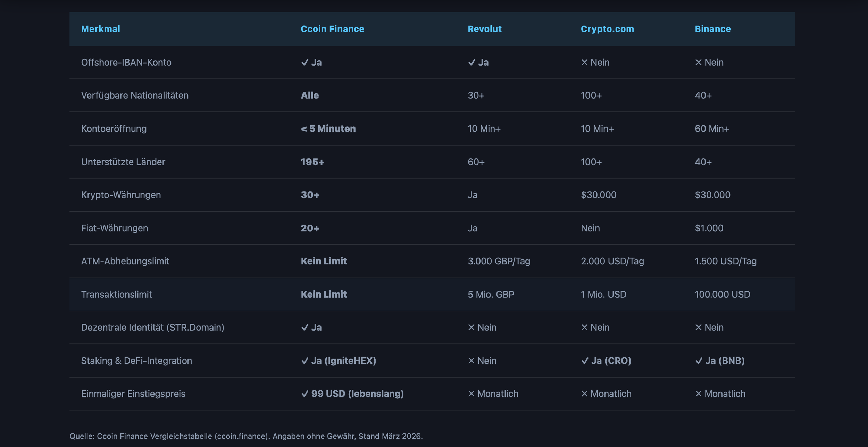Click the < 5 Minuten Kontoeröffnung value
The height and width of the screenshot is (447, 868).
coord(328,129)
